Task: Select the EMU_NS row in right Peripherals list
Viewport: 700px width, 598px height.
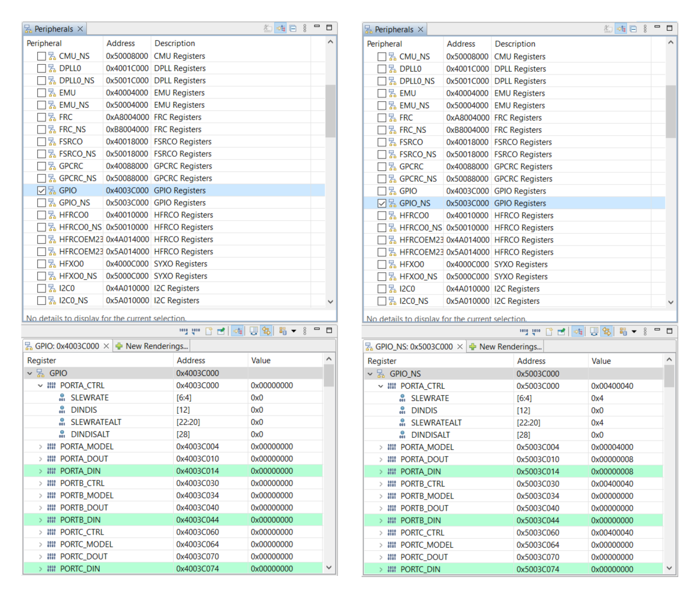Action: click(414, 105)
